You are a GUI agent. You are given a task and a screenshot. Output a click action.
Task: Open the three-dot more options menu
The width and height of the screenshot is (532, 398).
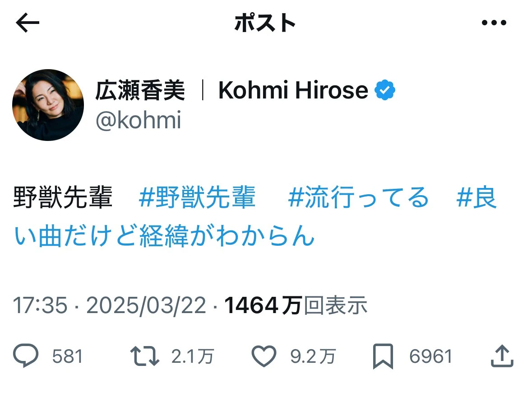tap(494, 23)
